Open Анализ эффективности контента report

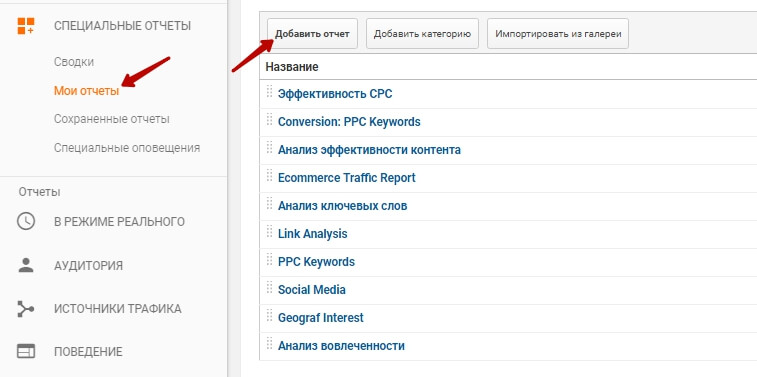(x=369, y=150)
